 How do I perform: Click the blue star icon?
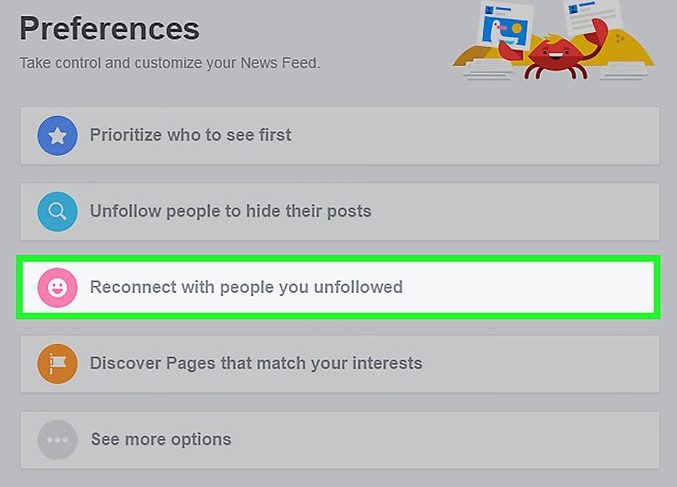coord(57,136)
